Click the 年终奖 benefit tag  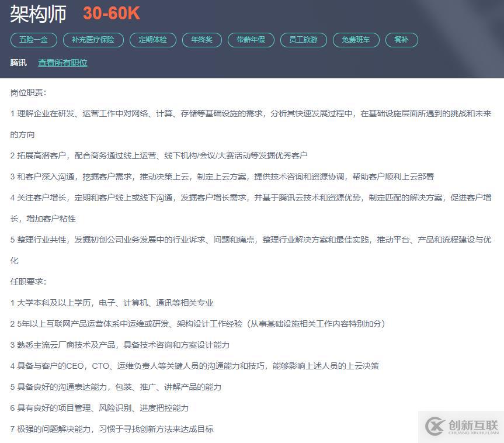coord(201,40)
